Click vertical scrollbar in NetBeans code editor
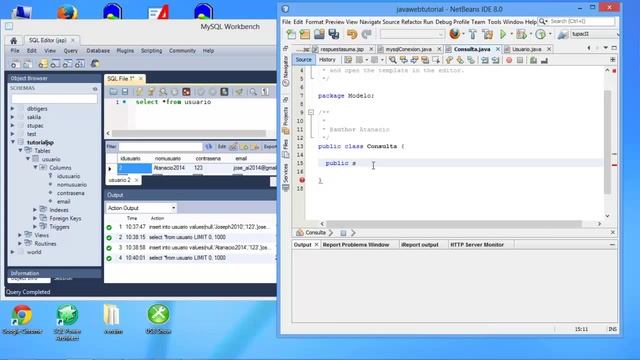 (607, 141)
